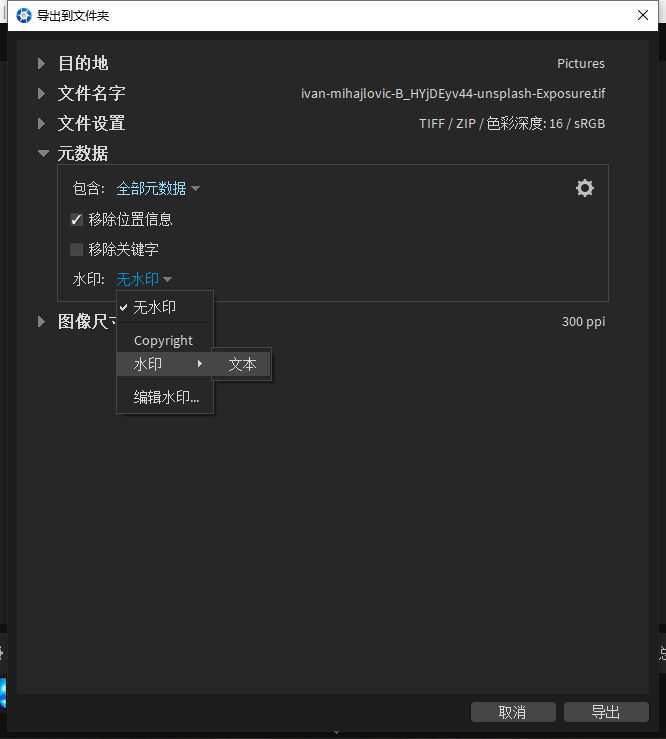
Task: Expand the 文件设置 section
Action: point(41,123)
